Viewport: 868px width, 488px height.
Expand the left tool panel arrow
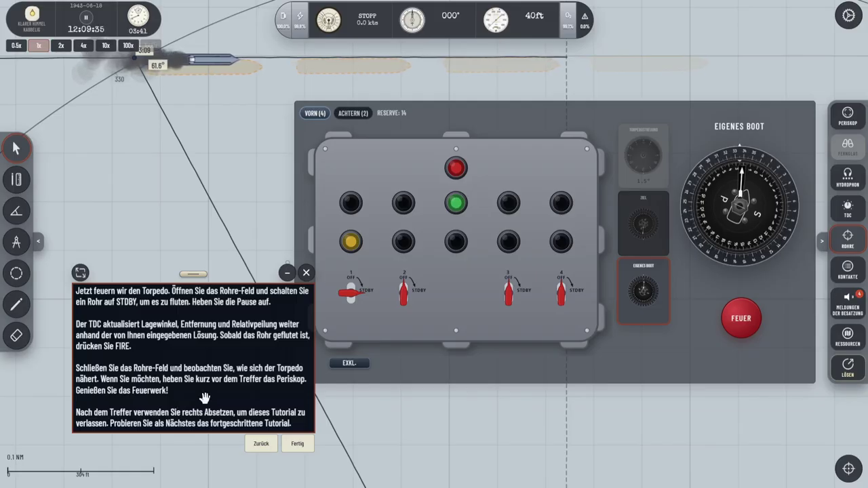(x=38, y=241)
